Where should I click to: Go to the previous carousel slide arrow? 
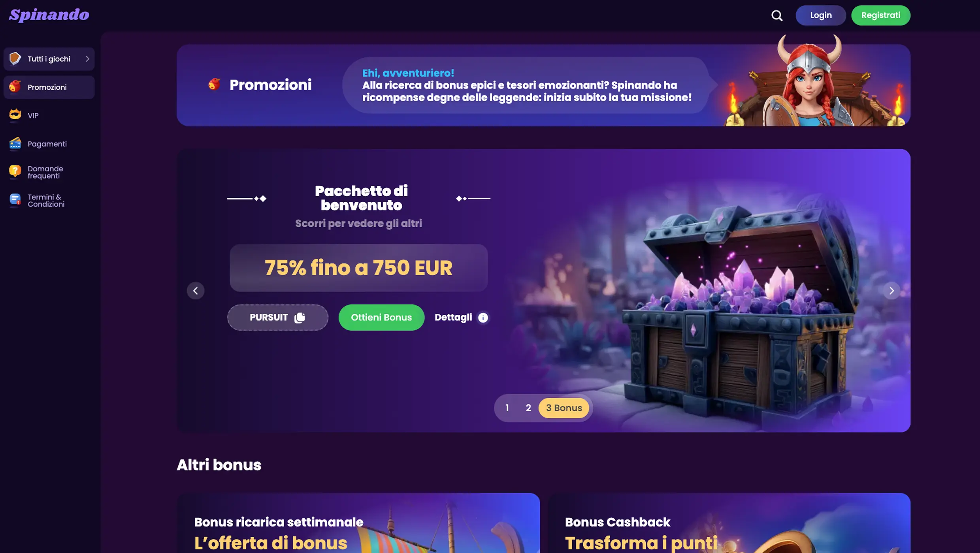(196, 291)
